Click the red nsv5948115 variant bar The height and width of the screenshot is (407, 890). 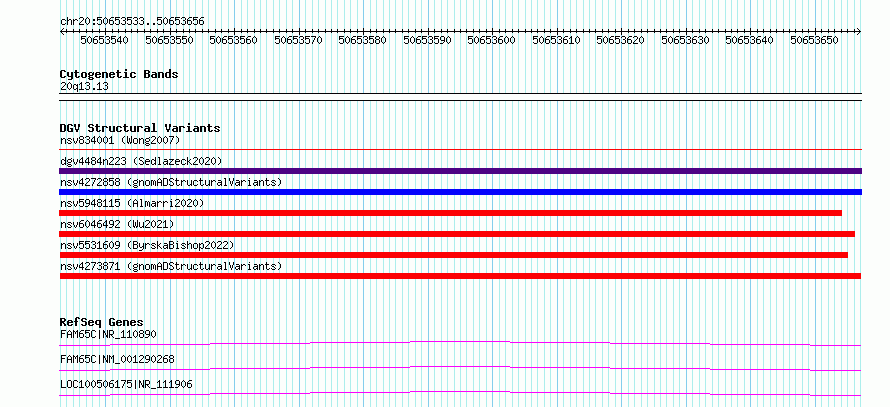(x=451, y=213)
